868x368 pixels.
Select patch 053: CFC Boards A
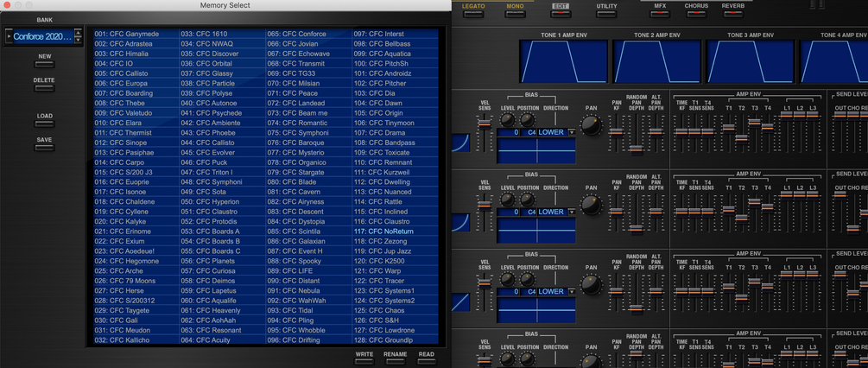pos(223,232)
